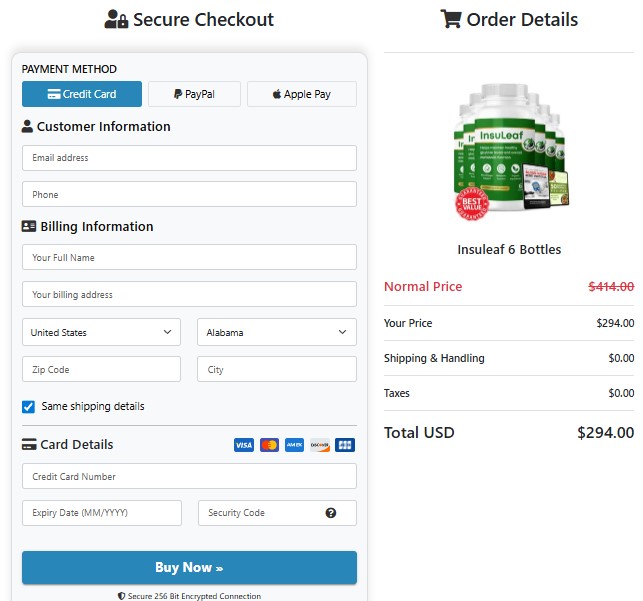The height and width of the screenshot is (601, 643).
Task: Click the Expiry Date input field
Action: pos(102,513)
